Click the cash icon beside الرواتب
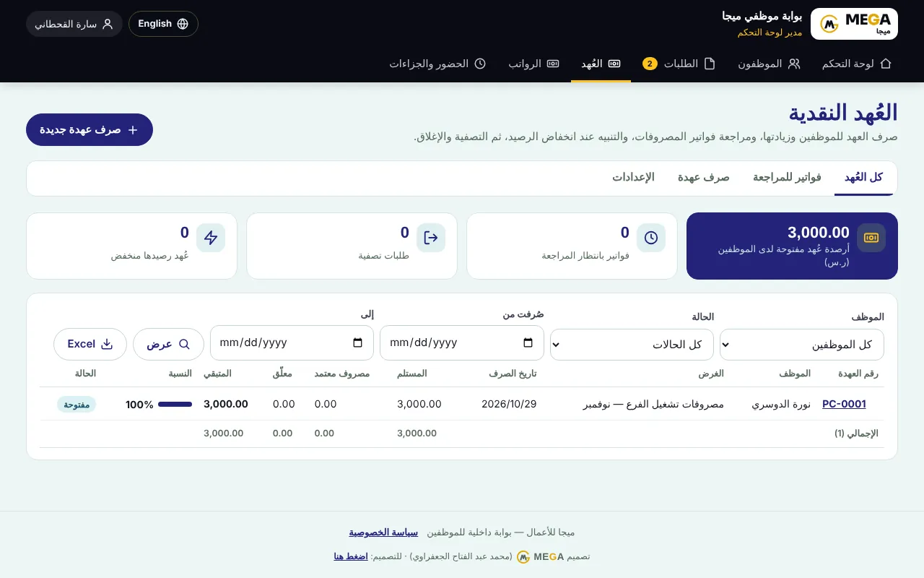924x578 pixels. pyautogui.click(x=553, y=64)
